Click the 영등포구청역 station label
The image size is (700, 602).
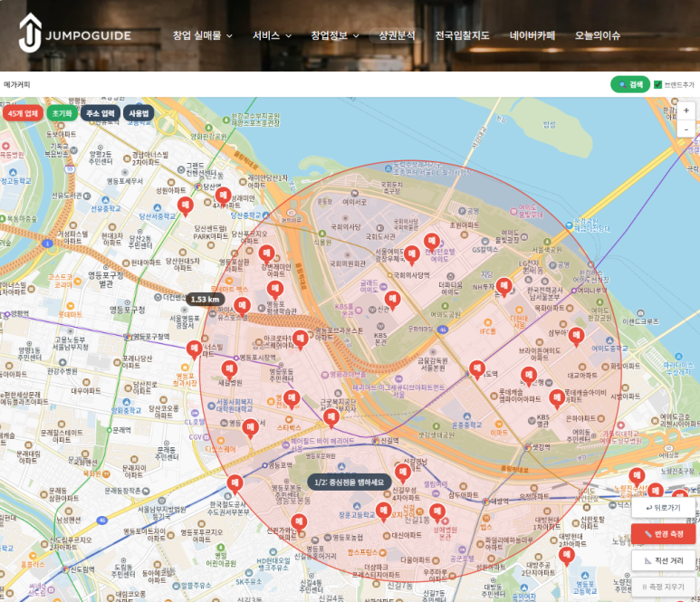pyautogui.click(x=151, y=337)
